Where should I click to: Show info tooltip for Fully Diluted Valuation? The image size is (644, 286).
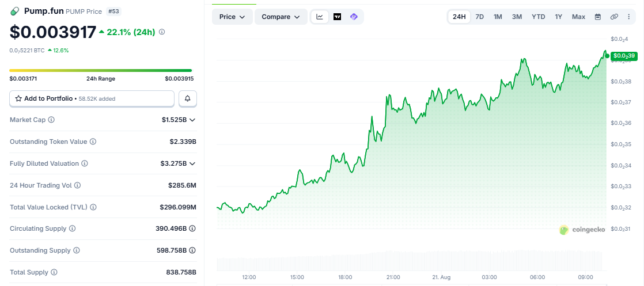tap(85, 163)
